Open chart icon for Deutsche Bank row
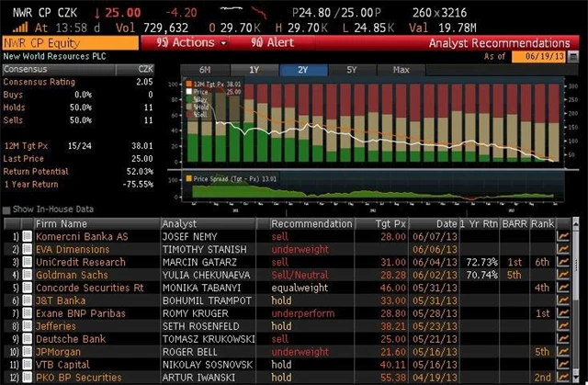Viewport: 588px width, 385px height. 563,338
